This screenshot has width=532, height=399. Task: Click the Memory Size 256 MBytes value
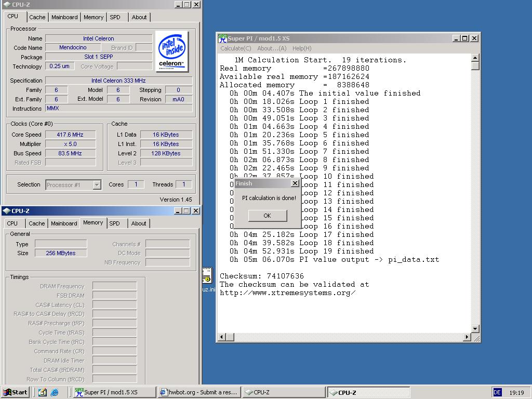[61, 253]
